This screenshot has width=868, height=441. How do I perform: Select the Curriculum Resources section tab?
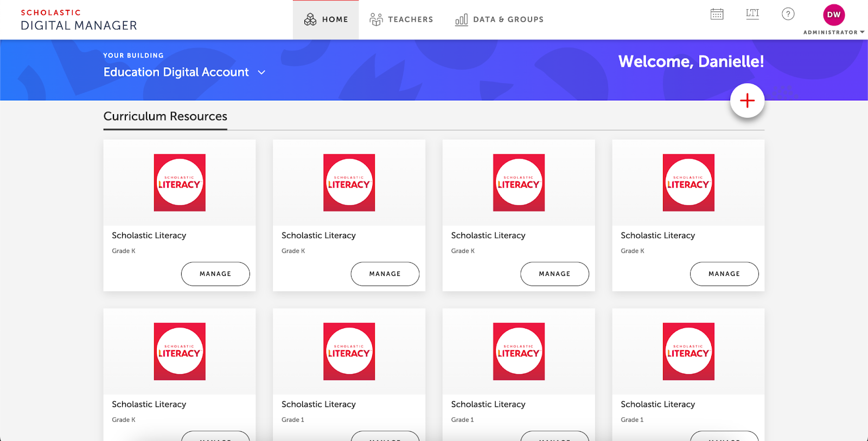tap(165, 116)
